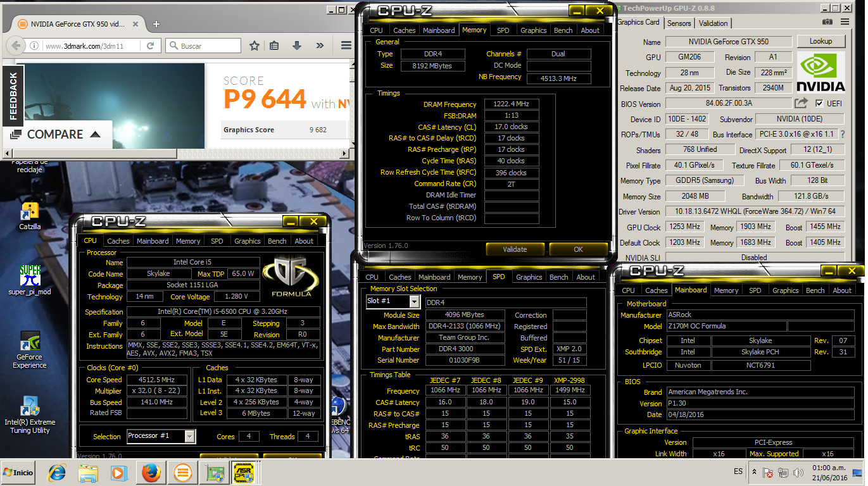Open Windows Explorer folder in taskbar
This screenshot has width=868, height=486.
tap(88, 473)
